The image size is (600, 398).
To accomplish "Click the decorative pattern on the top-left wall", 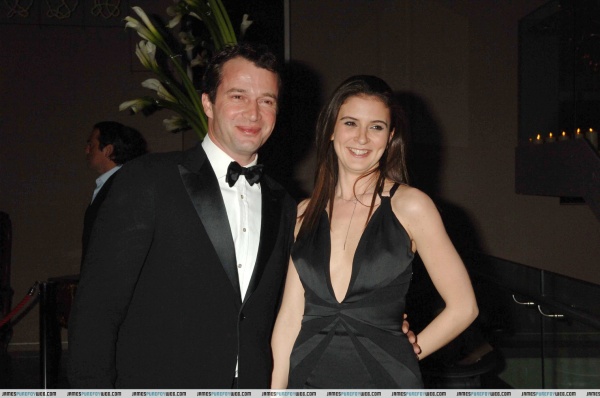I will point(63,9).
